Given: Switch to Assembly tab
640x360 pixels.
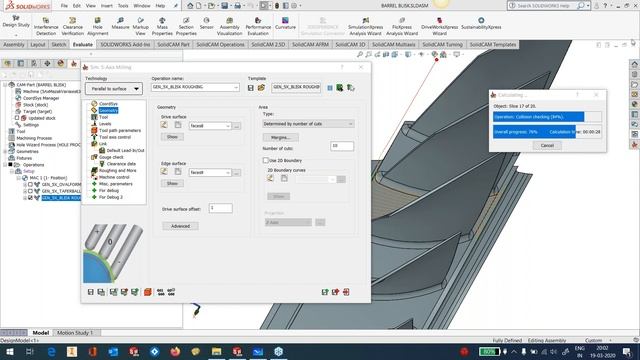Looking at the screenshot, I should [x=14, y=44].
